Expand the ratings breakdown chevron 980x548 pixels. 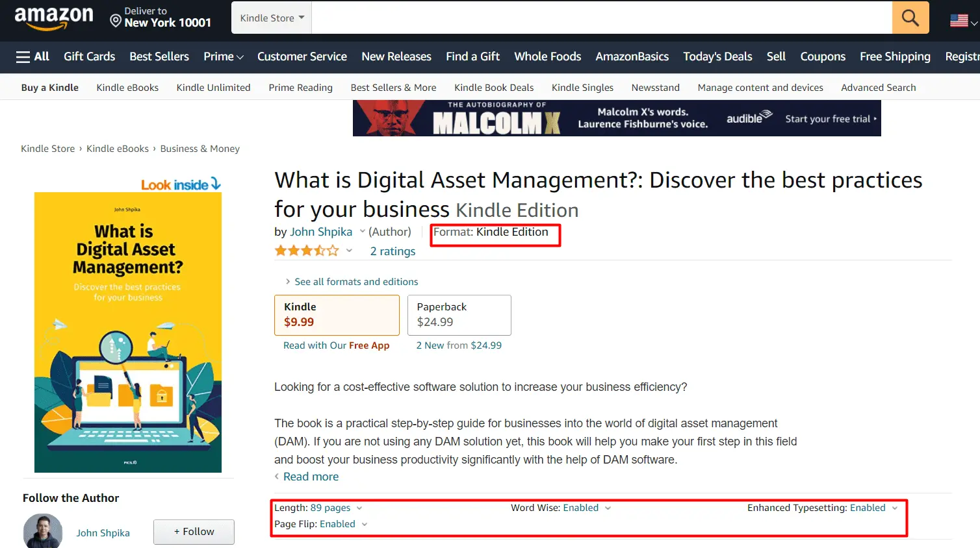(x=349, y=251)
